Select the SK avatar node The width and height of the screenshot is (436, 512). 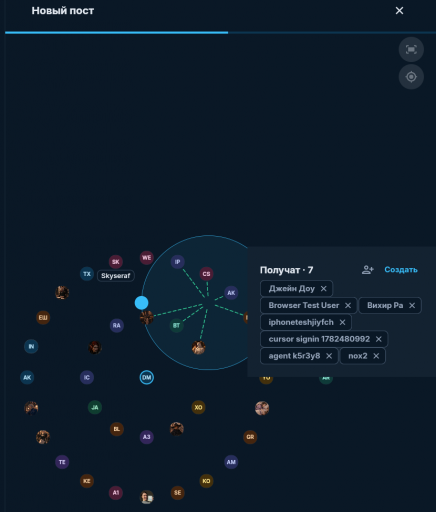click(116, 262)
